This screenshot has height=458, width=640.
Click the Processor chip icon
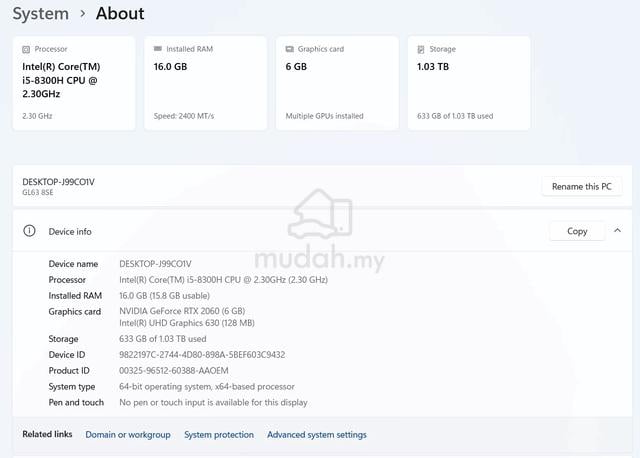26,49
